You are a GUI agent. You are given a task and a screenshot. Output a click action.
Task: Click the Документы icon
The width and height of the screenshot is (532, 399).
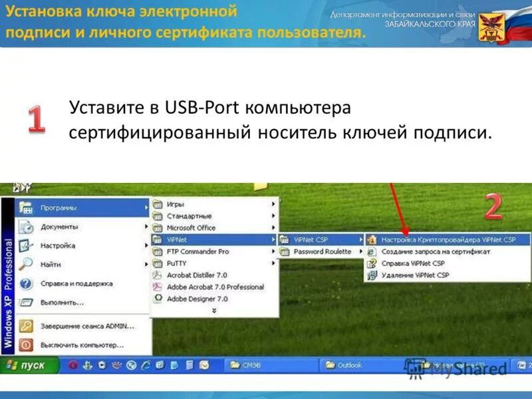(26, 227)
